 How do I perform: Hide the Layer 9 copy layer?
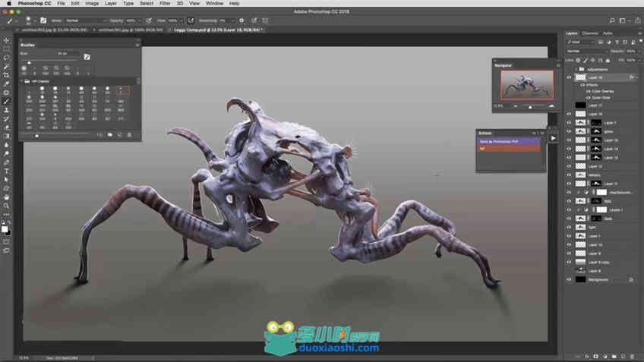coord(569,263)
